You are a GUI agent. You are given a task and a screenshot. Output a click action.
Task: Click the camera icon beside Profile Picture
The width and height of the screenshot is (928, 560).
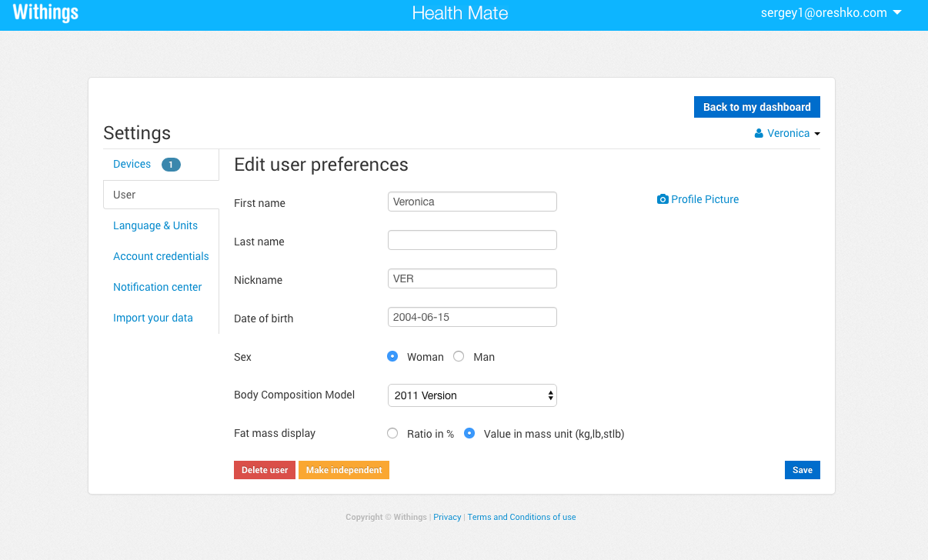[663, 199]
